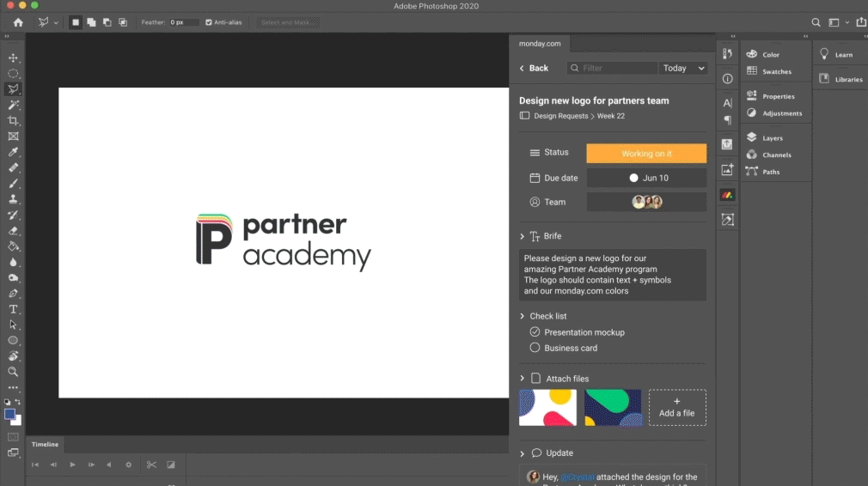Select the Eraser tool
This screenshot has height=486, width=868.
click(x=13, y=231)
